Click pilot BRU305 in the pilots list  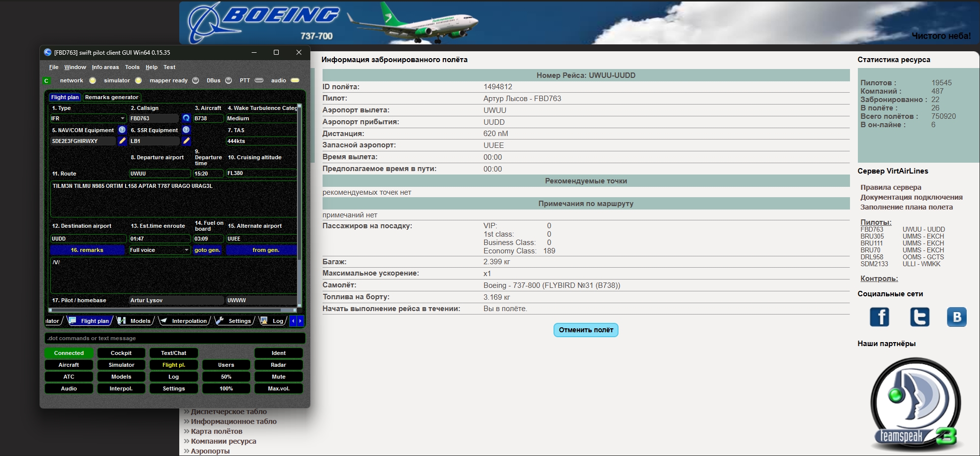872,236
